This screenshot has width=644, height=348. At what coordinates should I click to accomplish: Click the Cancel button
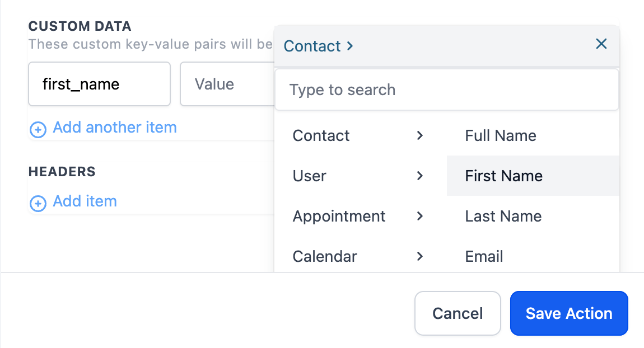[x=458, y=313]
